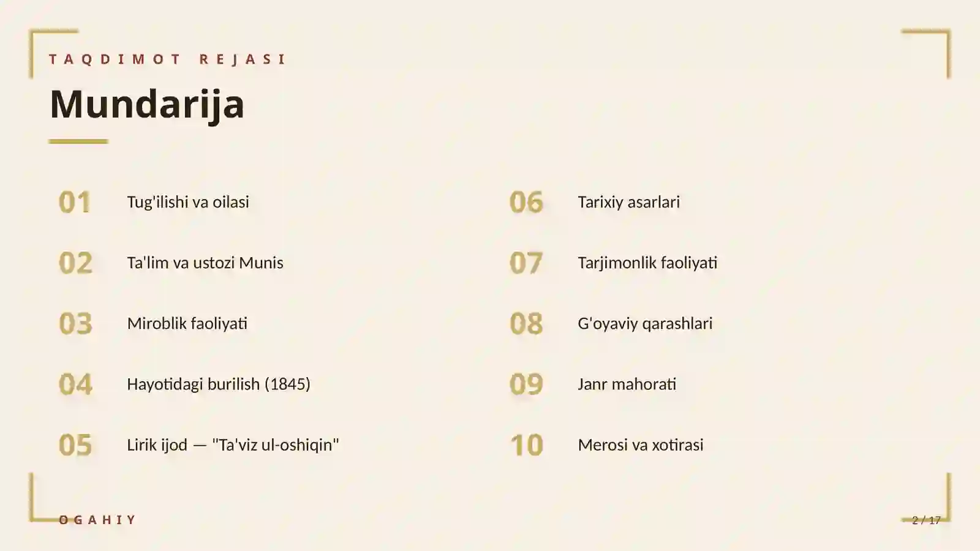Open the Merosi va xotirasi entry
This screenshot has height=551, width=980.
tap(641, 444)
